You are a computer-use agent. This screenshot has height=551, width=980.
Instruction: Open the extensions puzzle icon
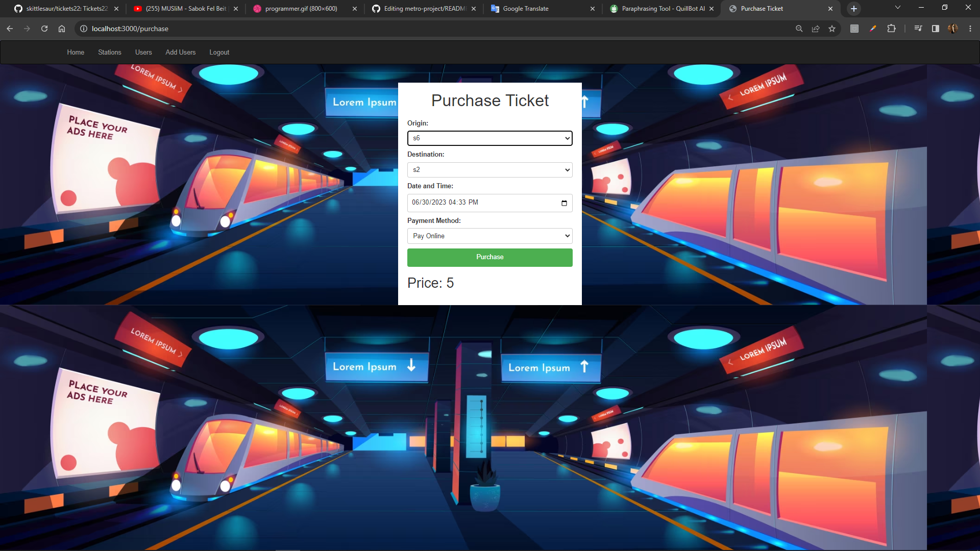(891, 29)
